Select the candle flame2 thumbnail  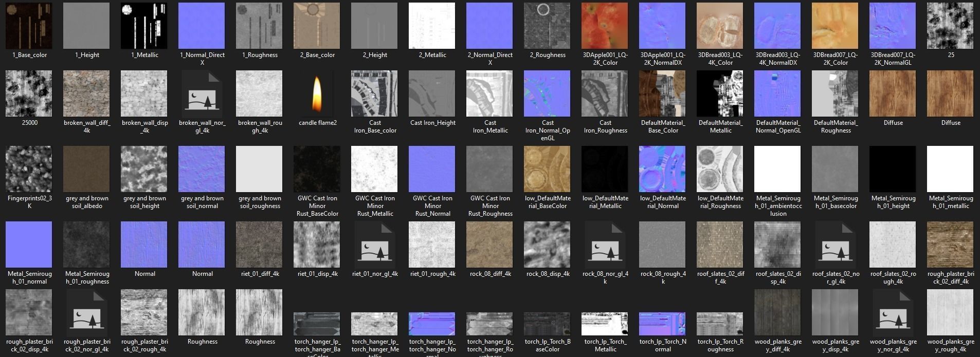click(317, 93)
